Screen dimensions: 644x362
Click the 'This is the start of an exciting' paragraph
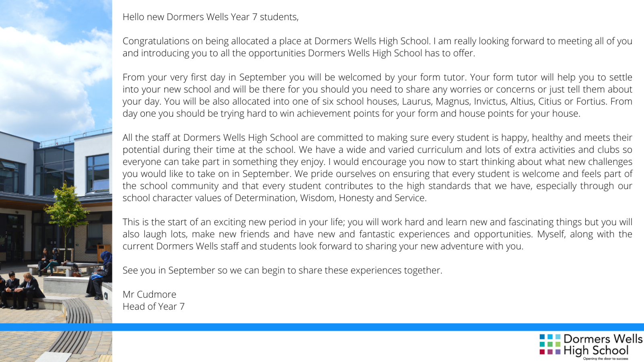coord(378,234)
